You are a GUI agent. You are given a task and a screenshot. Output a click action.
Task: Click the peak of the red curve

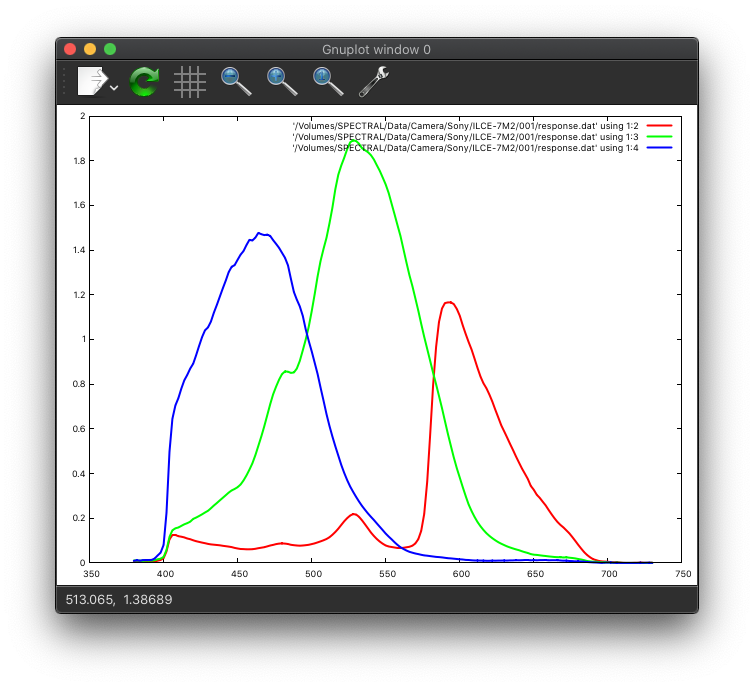click(451, 302)
